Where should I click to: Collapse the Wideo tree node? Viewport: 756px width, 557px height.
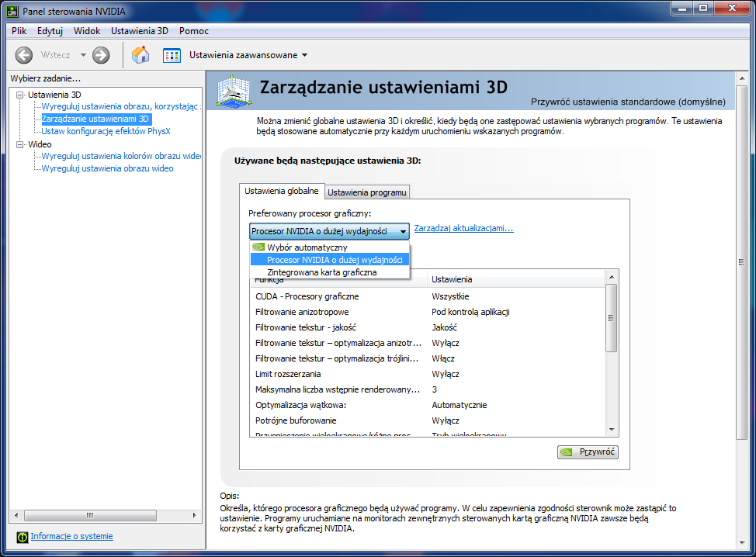tap(20, 144)
